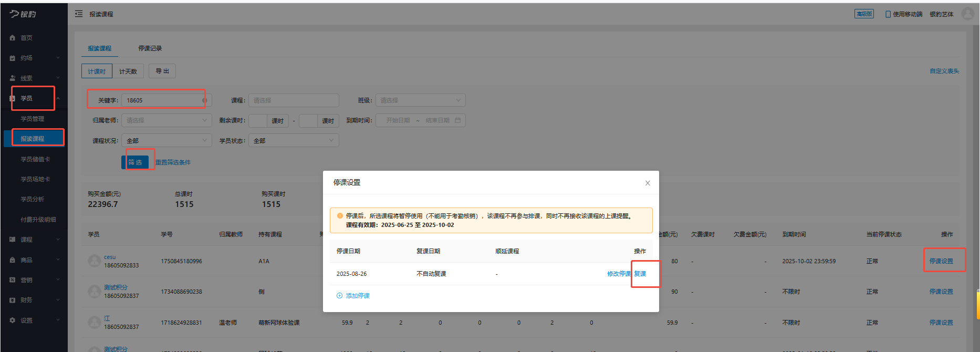The width and height of the screenshot is (980, 352).
Task: Click the 高级版 badge in the header
Action: pos(864,14)
